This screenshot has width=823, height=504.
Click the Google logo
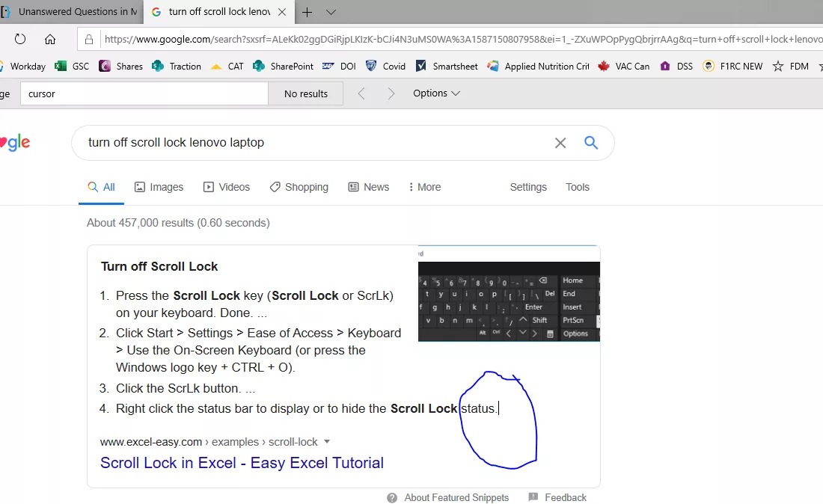(15, 142)
